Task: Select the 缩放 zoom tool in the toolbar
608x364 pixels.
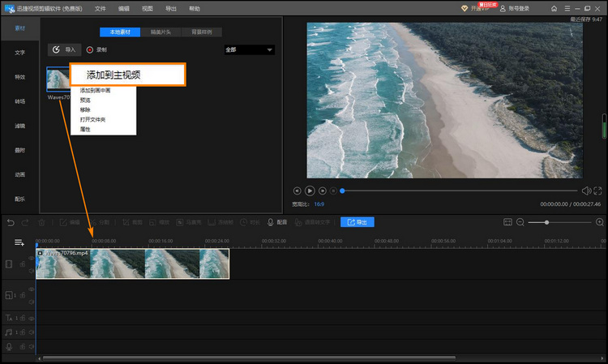Action: [160, 222]
